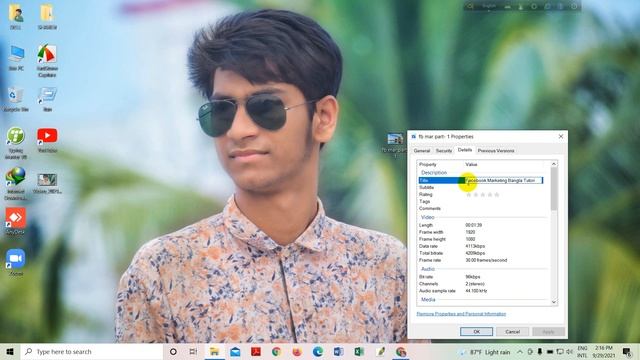Open the clock and date flyout

click(x=604, y=352)
